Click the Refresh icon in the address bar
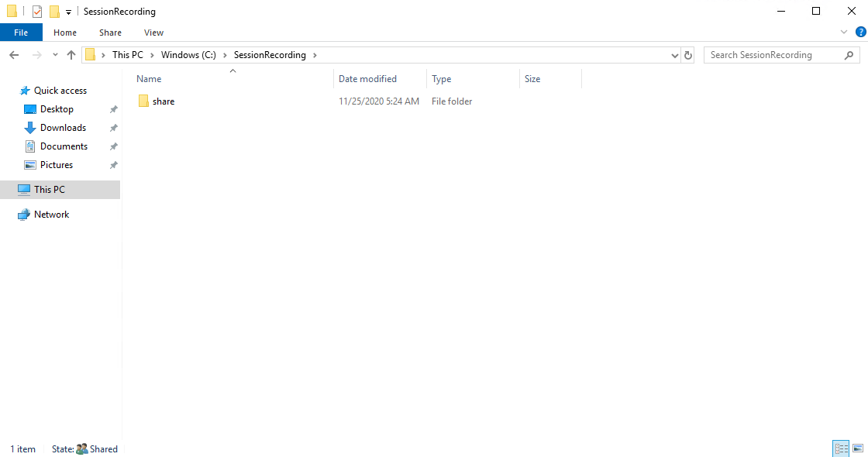This screenshot has width=868, height=457. pos(688,55)
